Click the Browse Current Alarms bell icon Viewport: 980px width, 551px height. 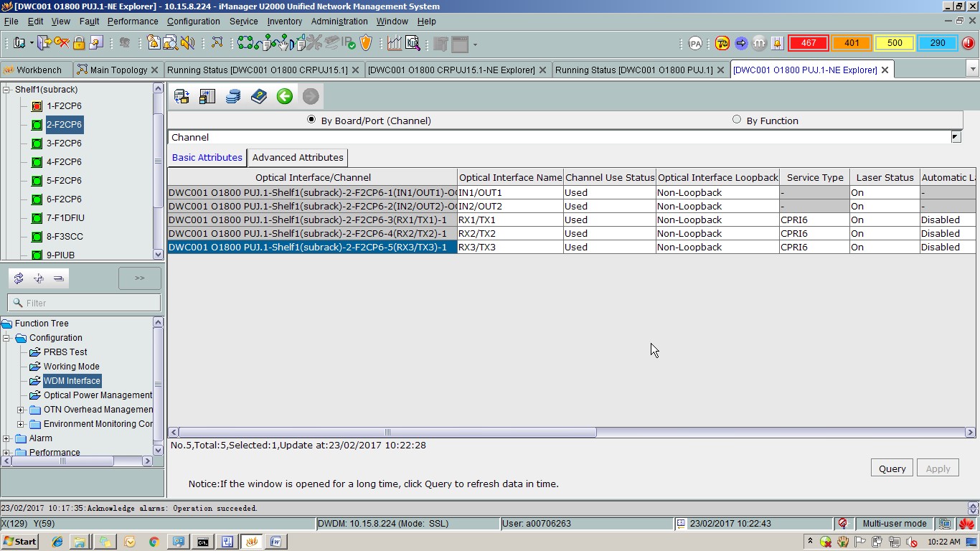[154, 43]
